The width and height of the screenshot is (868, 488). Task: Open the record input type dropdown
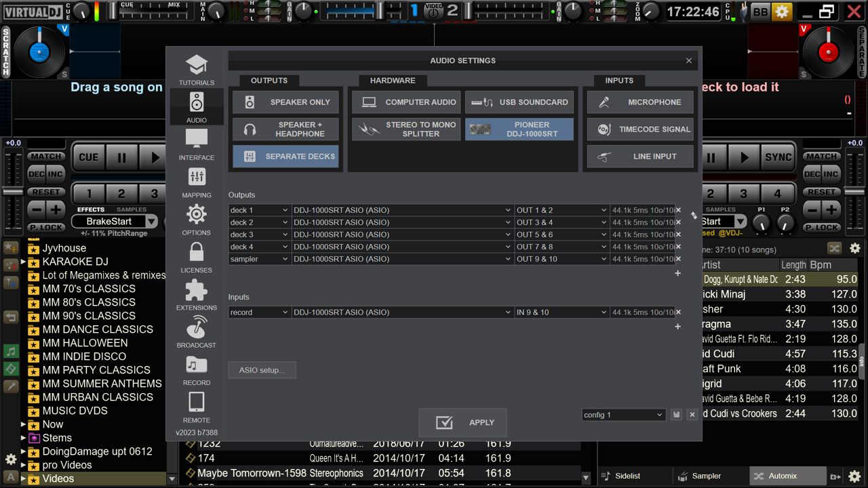coord(260,312)
